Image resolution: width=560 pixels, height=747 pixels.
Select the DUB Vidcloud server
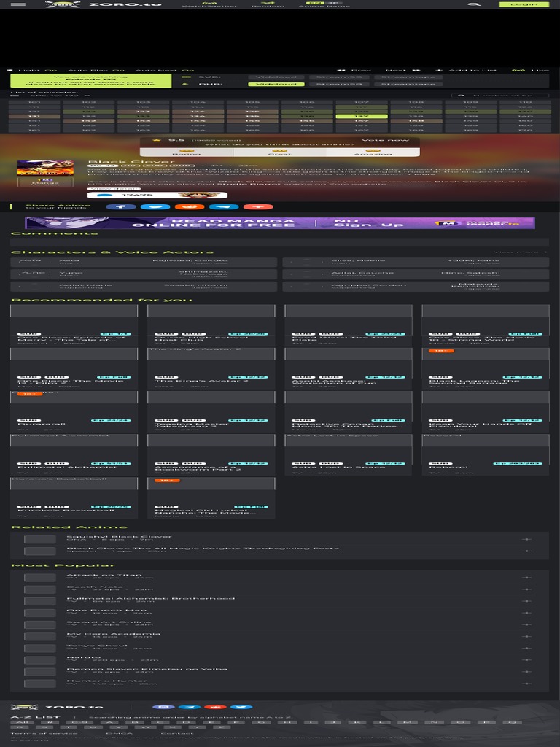click(276, 85)
